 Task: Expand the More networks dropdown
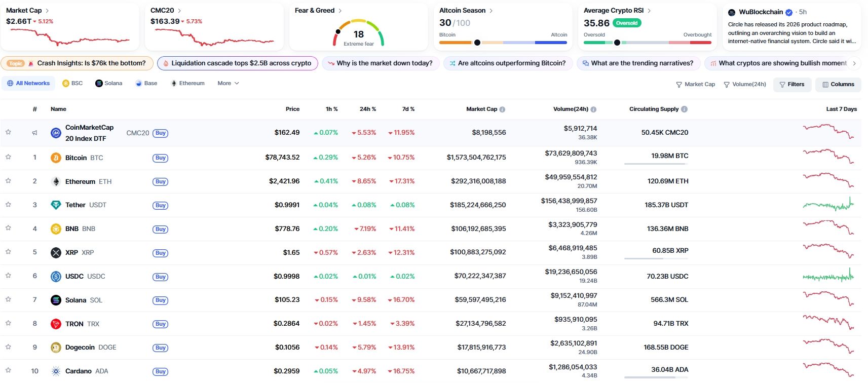(228, 83)
